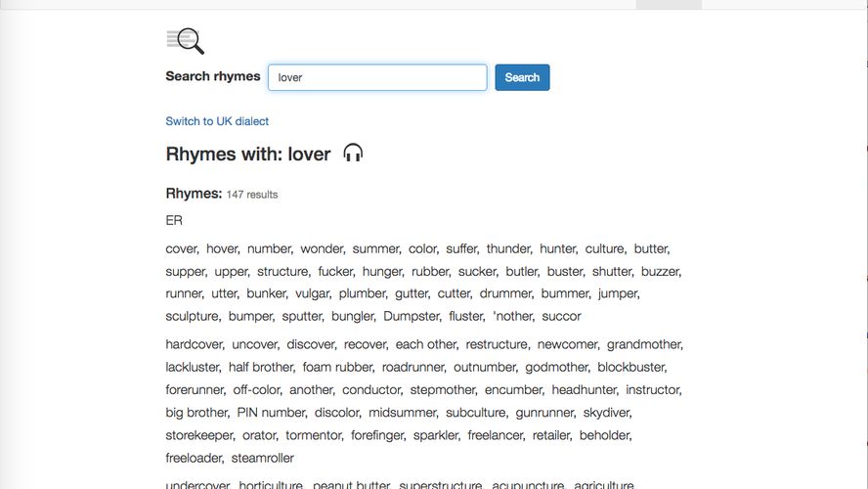Switch to UK dialect link

[x=217, y=121]
